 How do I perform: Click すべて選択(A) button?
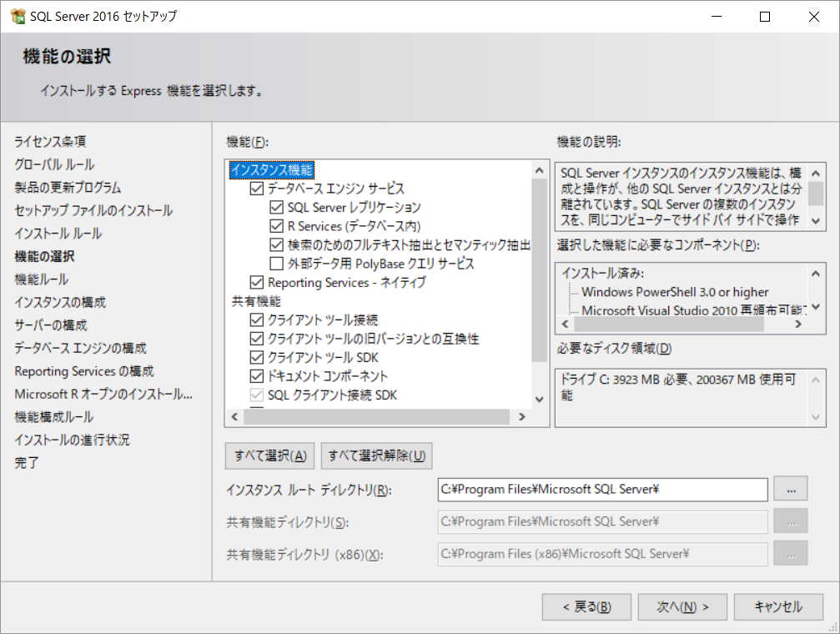270,455
